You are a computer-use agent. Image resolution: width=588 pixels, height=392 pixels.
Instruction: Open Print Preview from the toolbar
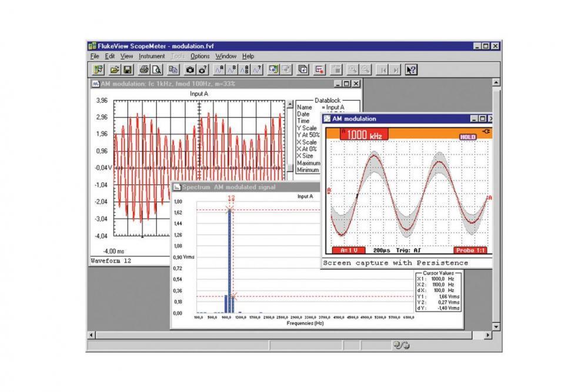pos(156,70)
